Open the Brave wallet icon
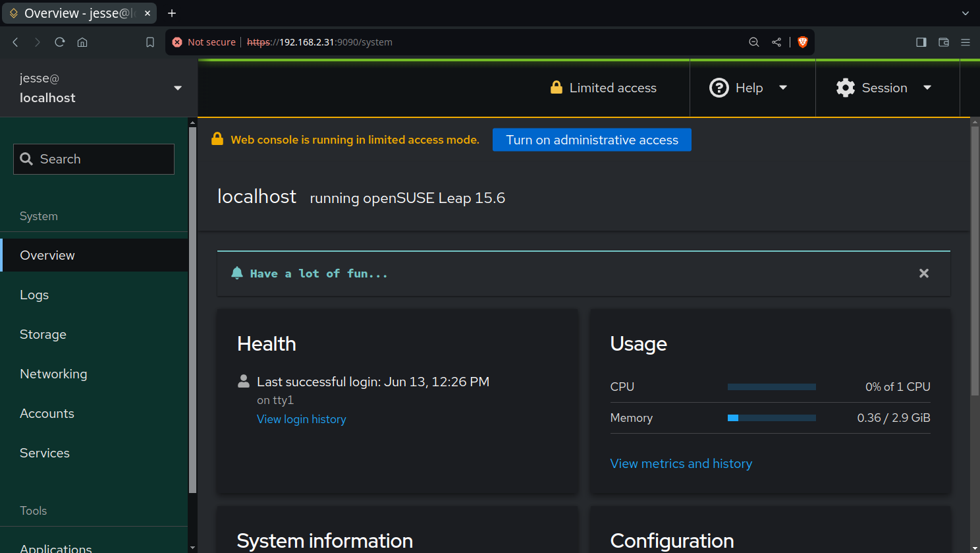The image size is (980, 553). click(944, 42)
